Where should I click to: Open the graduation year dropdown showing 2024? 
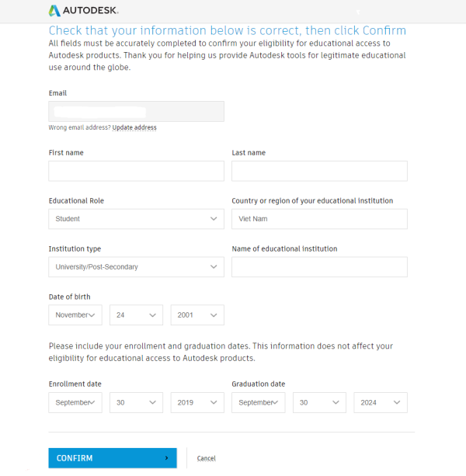(x=381, y=402)
